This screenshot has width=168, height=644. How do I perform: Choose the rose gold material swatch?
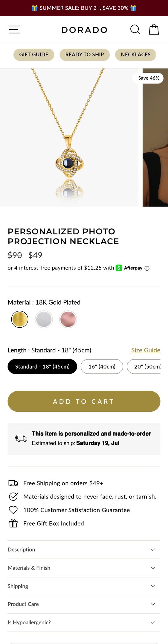[x=68, y=319]
